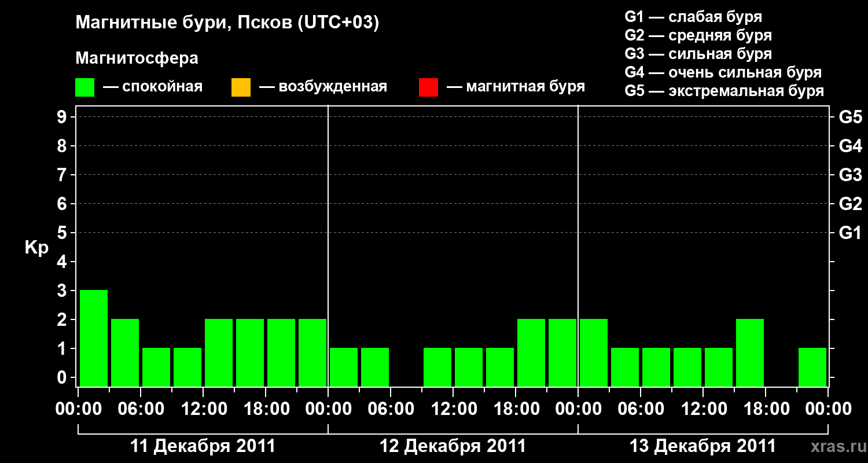The image size is (868, 463).
Task: Click the tallest Kp 3 bar on 11 December
Action: click(94, 338)
